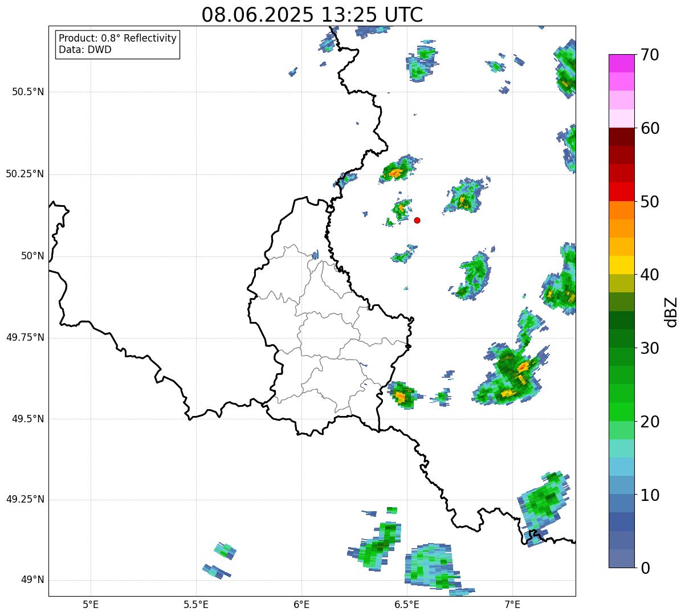
Task: Click the 6.5°E longitude tick label
Action: point(407,604)
